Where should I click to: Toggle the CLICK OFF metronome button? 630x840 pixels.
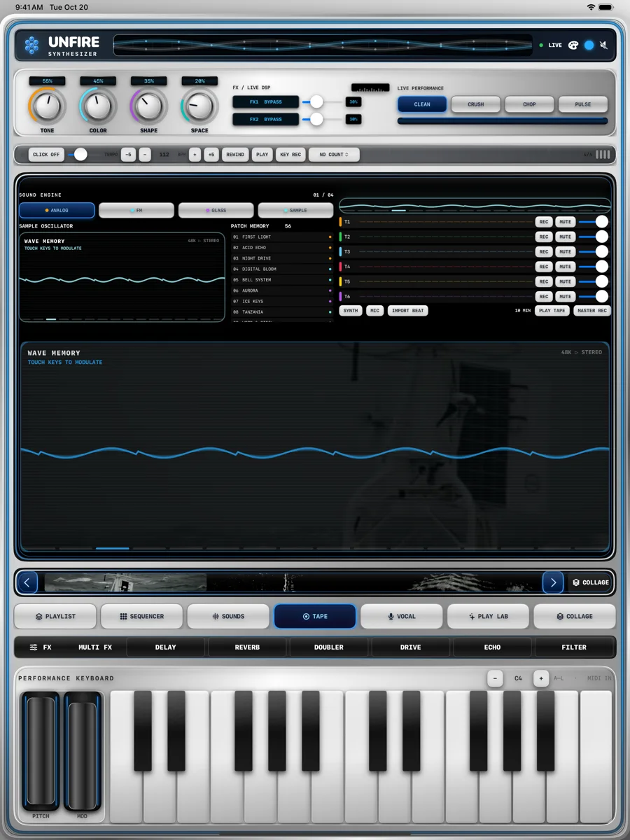[x=46, y=155]
